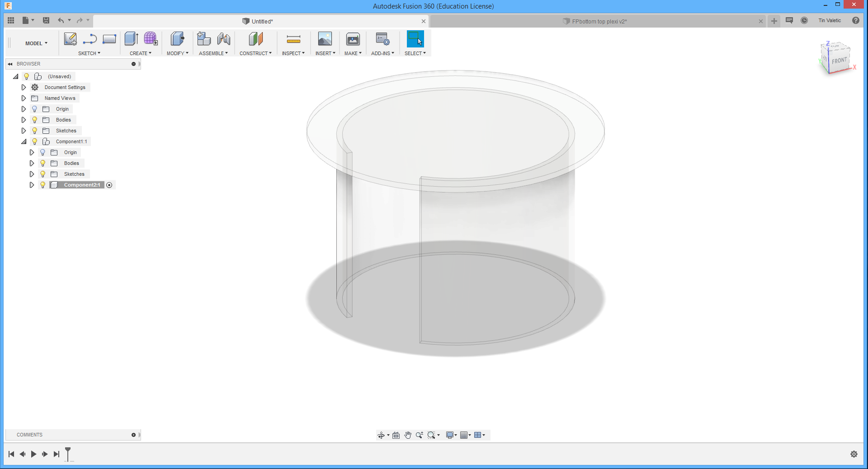Open the job status clock icon
This screenshot has width=868, height=469.
click(x=804, y=20)
